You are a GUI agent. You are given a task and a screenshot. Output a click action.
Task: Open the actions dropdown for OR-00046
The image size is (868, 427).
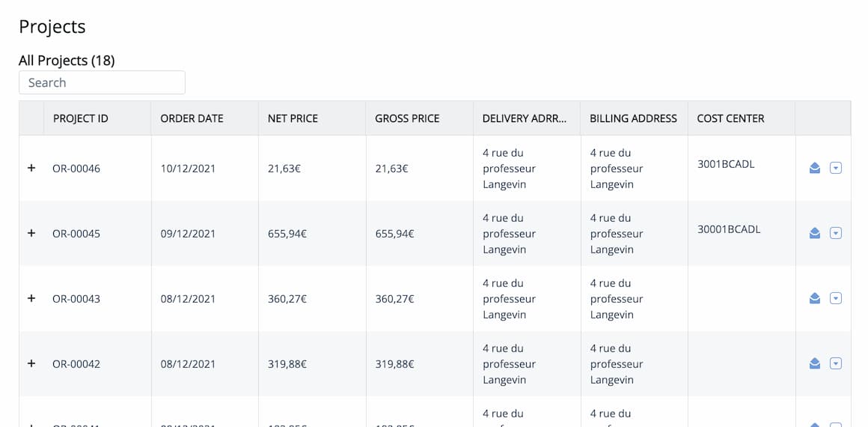[x=836, y=168]
